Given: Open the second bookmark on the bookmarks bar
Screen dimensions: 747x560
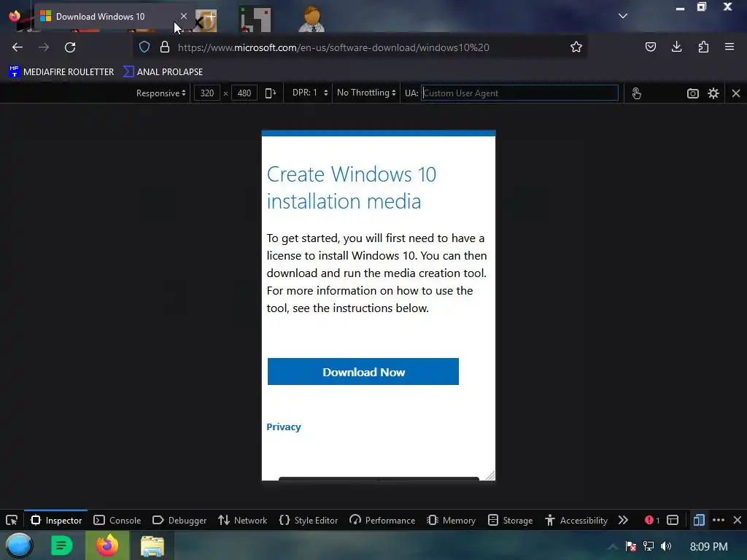Looking at the screenshot, I should pyautogui.click(x=163, y=72).
